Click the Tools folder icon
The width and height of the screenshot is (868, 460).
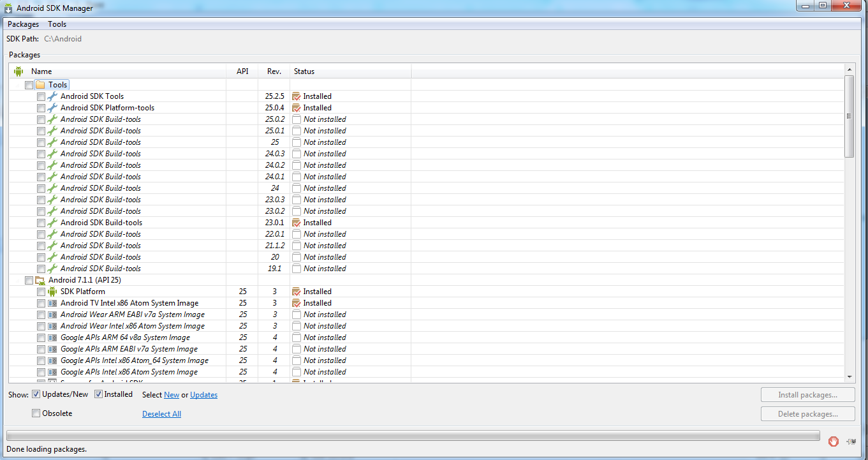point(40,85)
